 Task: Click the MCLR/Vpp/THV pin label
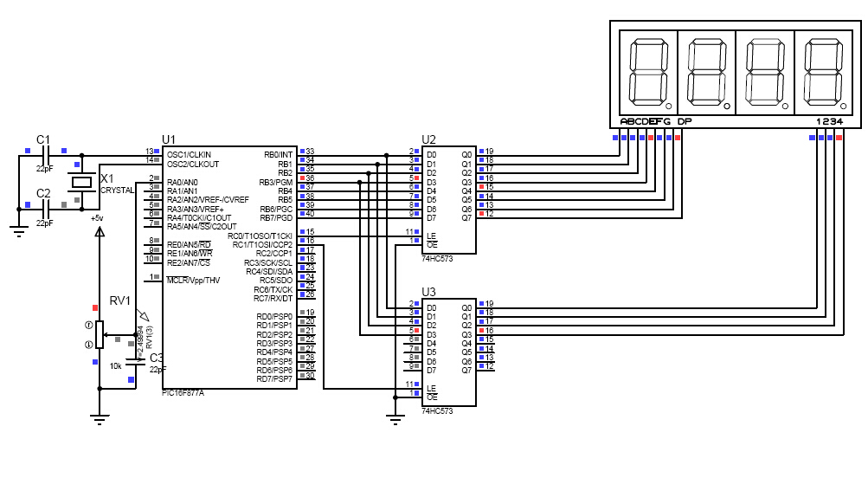pos(193,281)
